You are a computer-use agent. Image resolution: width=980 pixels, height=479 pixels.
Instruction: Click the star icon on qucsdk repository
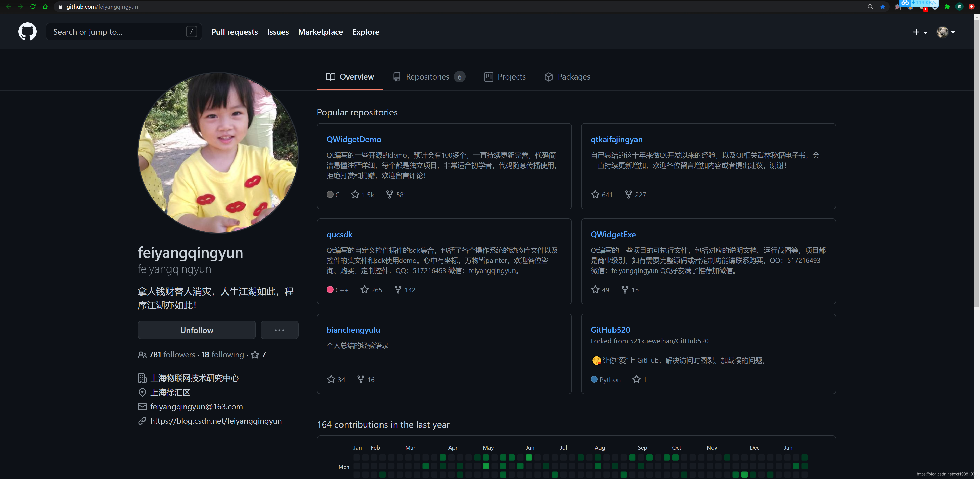pyautogui.click(x=364, y=290)
